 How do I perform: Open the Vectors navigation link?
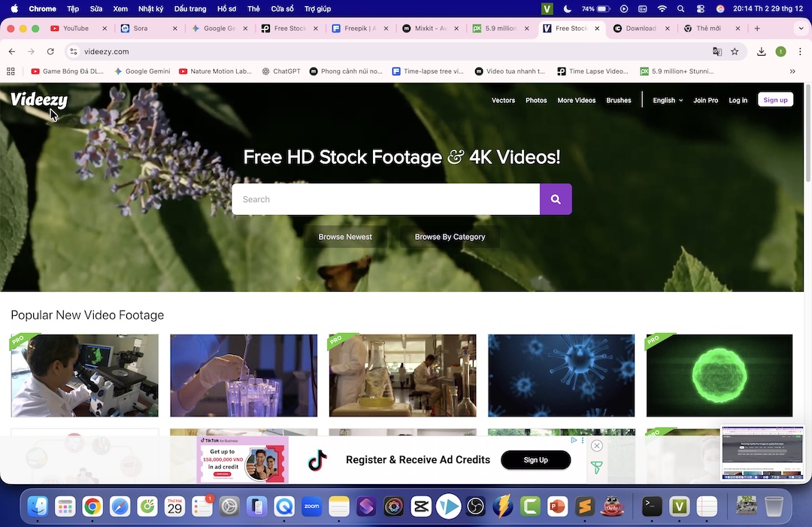pyautogui.click(x=503, y=100)
